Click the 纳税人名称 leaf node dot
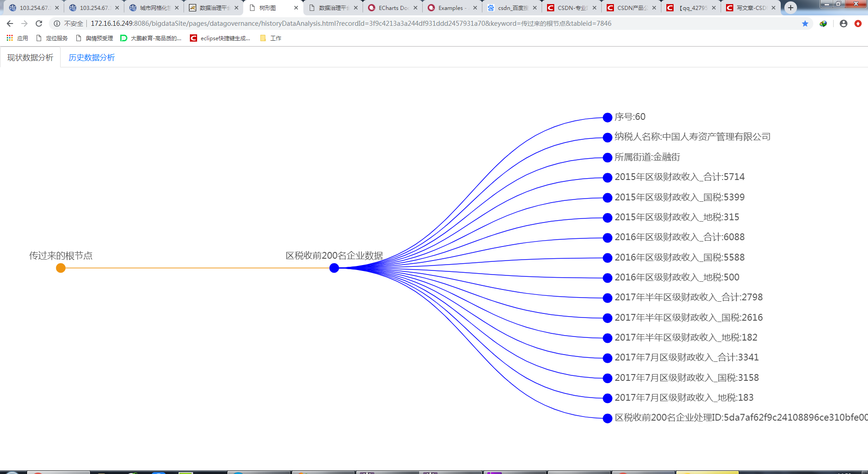 pyautogui.click(x=608, y=137)
